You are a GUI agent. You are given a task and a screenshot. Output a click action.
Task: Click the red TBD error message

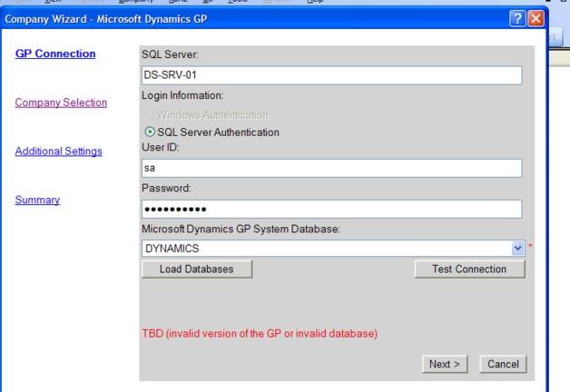tap(260, 334)
